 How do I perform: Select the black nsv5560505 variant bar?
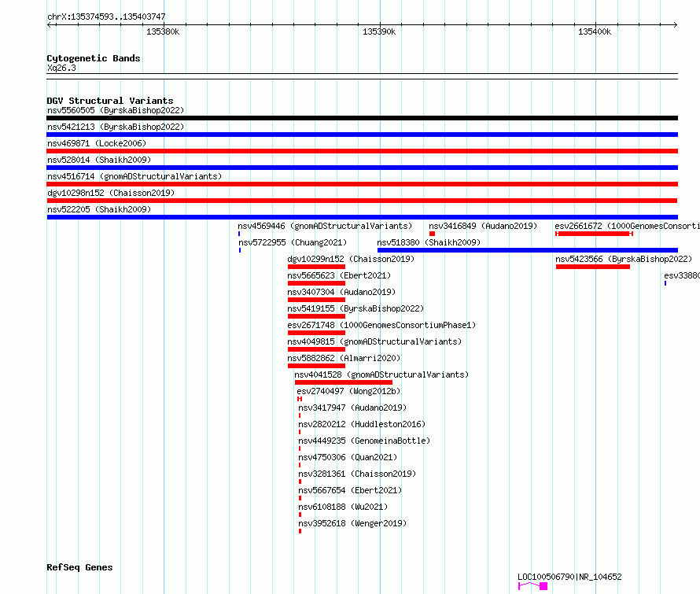(x=362, y=118)
